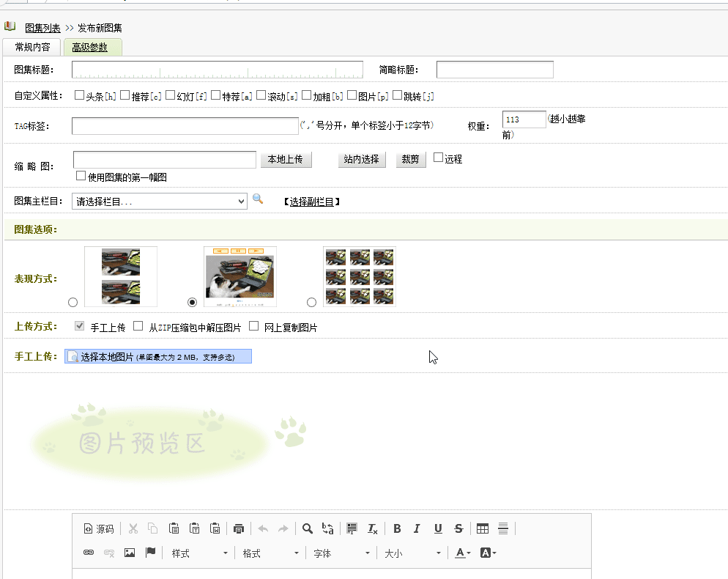Click the Print icon in the editor toolbar
Image resolution: width=728 pixels, height=579 pixels.
(239, 528)
